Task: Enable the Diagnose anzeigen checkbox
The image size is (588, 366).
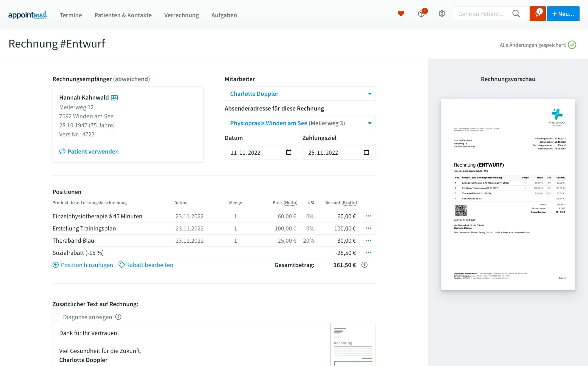Action: coord(56,317)
